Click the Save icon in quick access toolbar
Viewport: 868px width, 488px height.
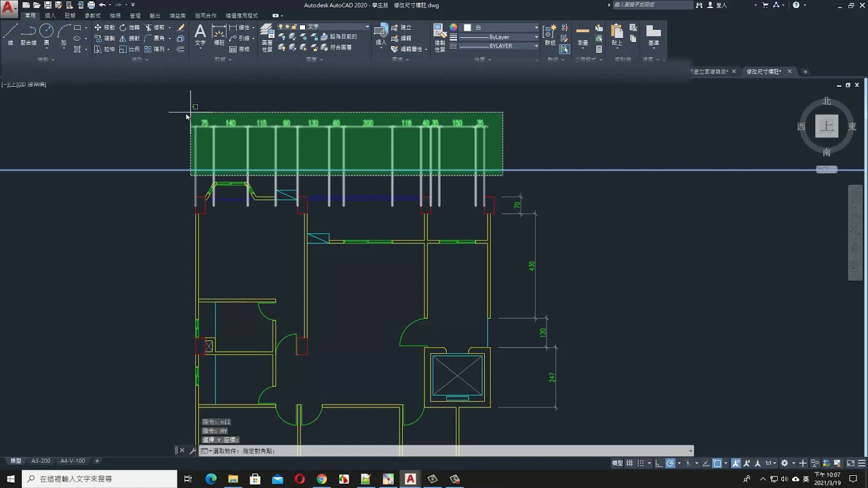pos(48,5)
